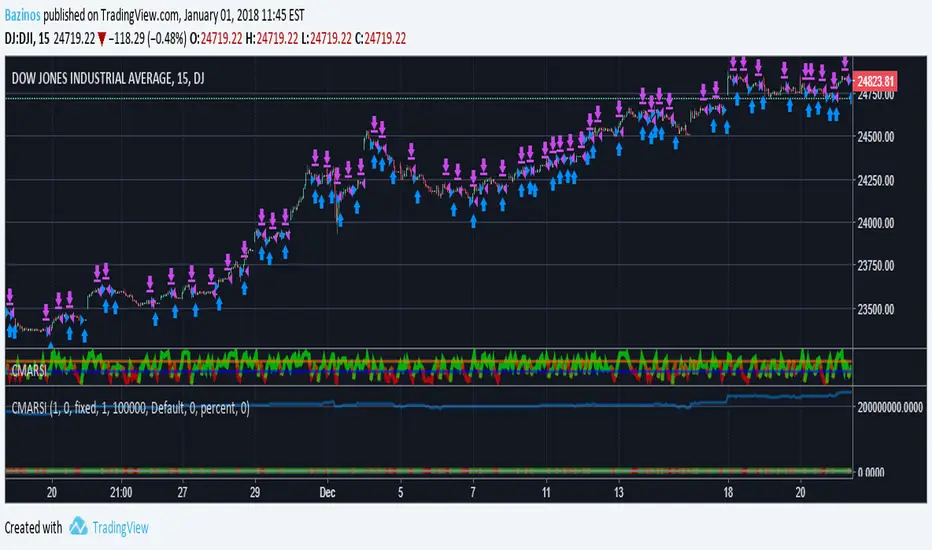Click the 27 date axis label
The width and height of the screenshot is (932, 550).
182,492
